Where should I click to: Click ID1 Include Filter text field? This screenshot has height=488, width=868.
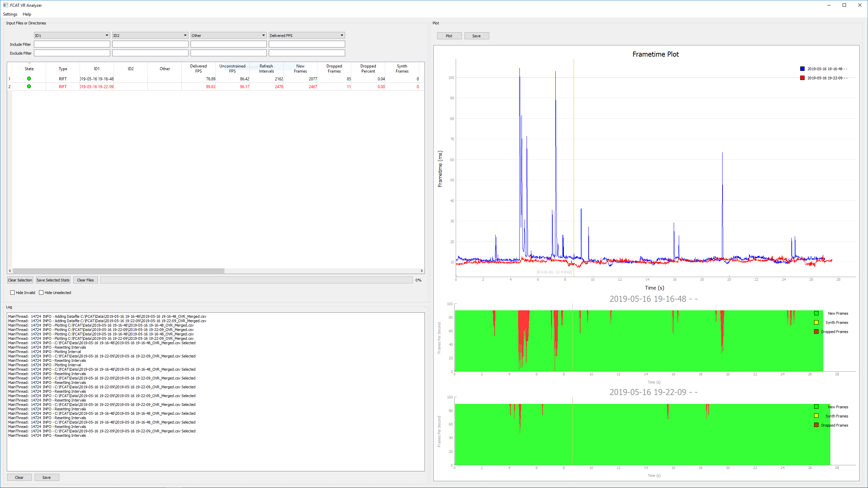pyautogui.click(x=72, y=44)
